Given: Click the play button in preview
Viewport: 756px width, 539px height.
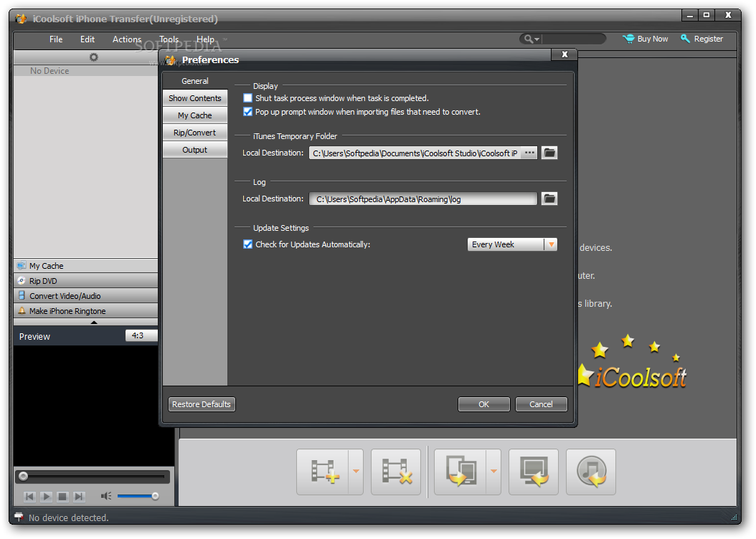Looking at the screenshot, I should click(x=47, y=496).
